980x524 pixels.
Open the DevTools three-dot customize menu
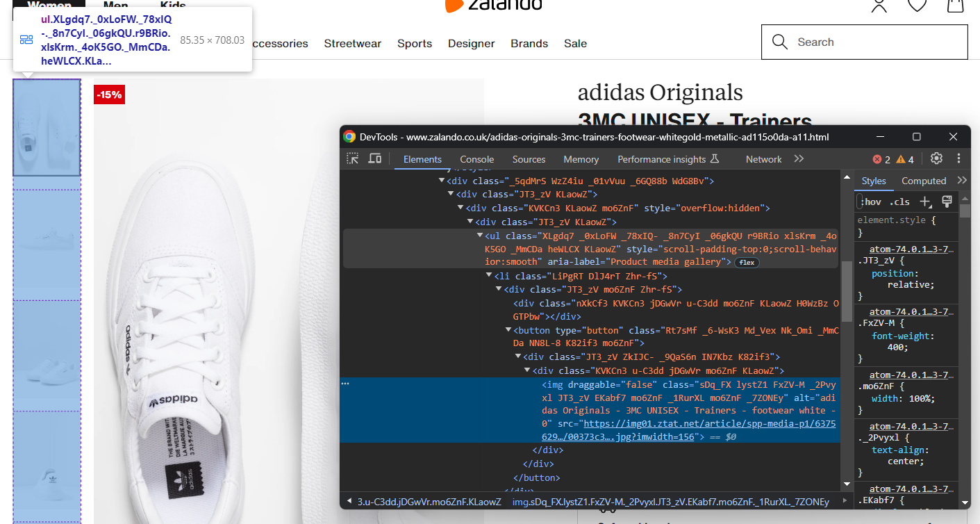(958, 158)
